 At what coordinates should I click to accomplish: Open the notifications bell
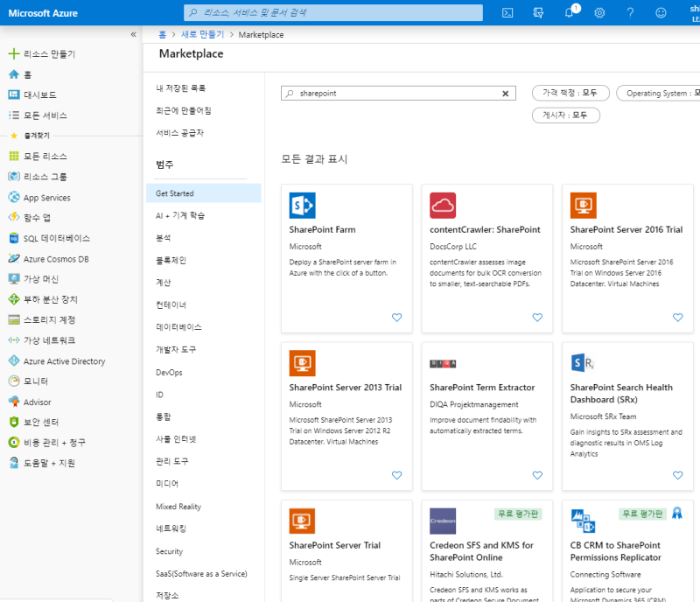coord(570,13)
